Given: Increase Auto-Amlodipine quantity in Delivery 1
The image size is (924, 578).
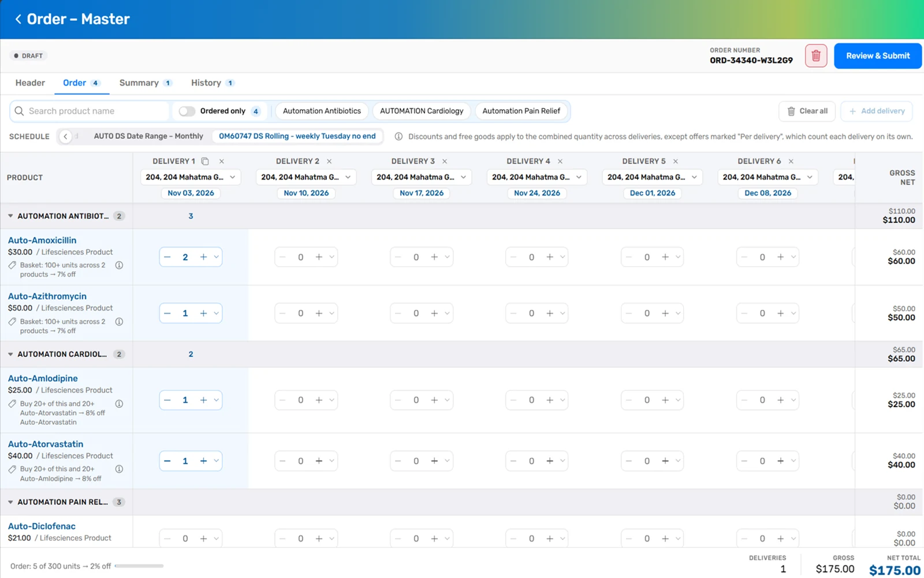Looking at the screenshot, I should click(x=203, y=400).
